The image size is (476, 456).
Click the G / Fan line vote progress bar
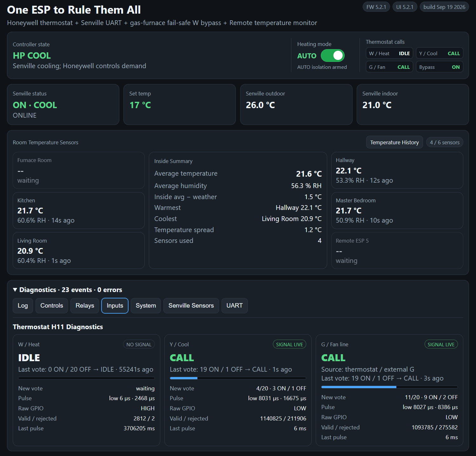point(389,387)
